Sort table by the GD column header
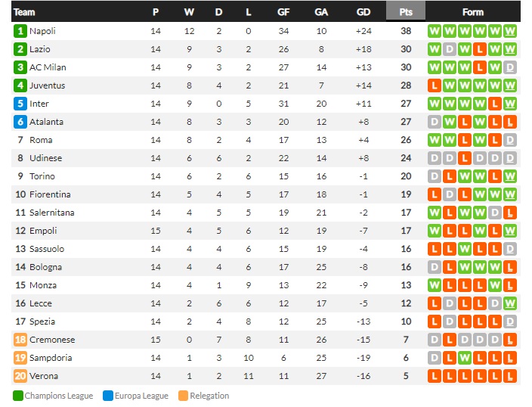532x407 pixels. pyautogui.click(x=363, y=12)
